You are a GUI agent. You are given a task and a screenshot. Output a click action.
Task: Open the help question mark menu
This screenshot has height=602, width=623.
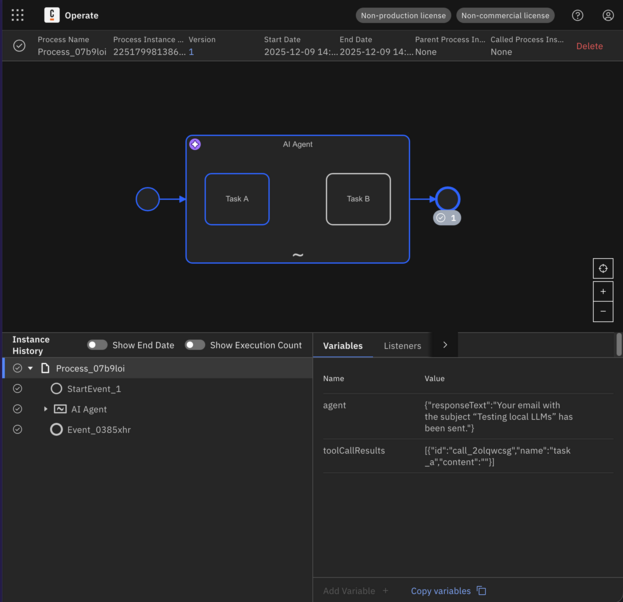pos(577,16)
